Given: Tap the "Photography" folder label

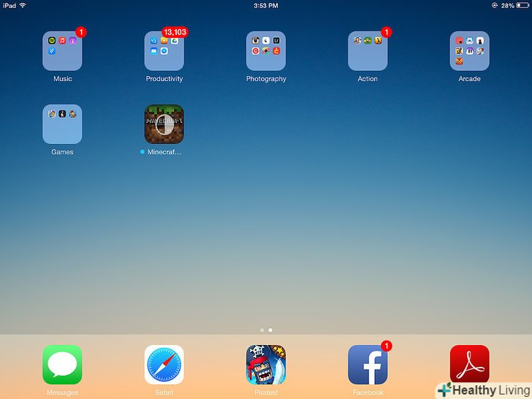Looking at the screenshot, I should [266, 79].
